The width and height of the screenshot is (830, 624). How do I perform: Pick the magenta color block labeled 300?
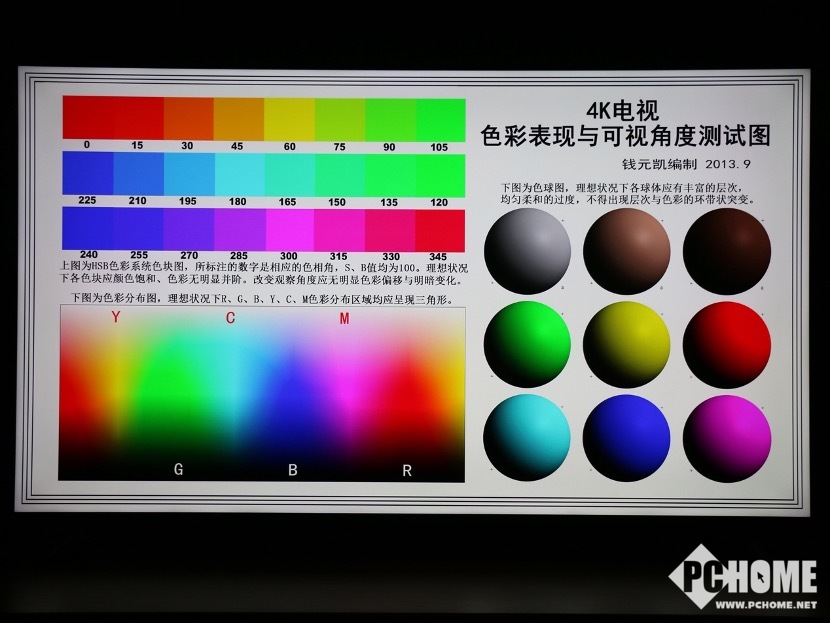pyautogui.click(x=290, y=230)
